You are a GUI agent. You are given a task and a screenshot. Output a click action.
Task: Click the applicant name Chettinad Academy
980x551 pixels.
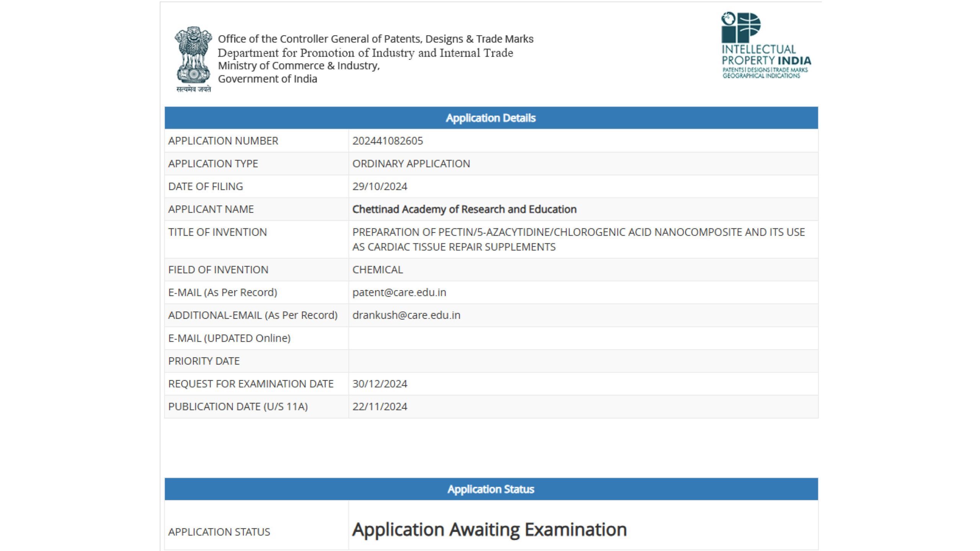pos(464,209)
